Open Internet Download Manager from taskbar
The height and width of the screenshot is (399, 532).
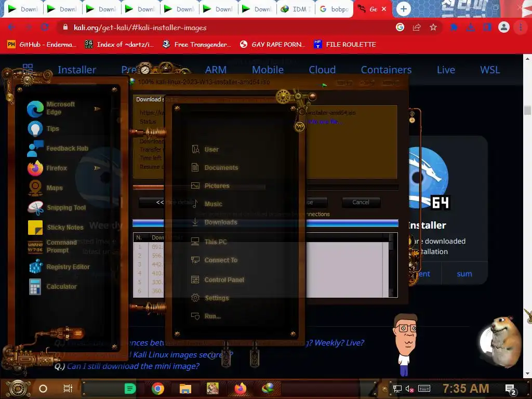[268, 388]
